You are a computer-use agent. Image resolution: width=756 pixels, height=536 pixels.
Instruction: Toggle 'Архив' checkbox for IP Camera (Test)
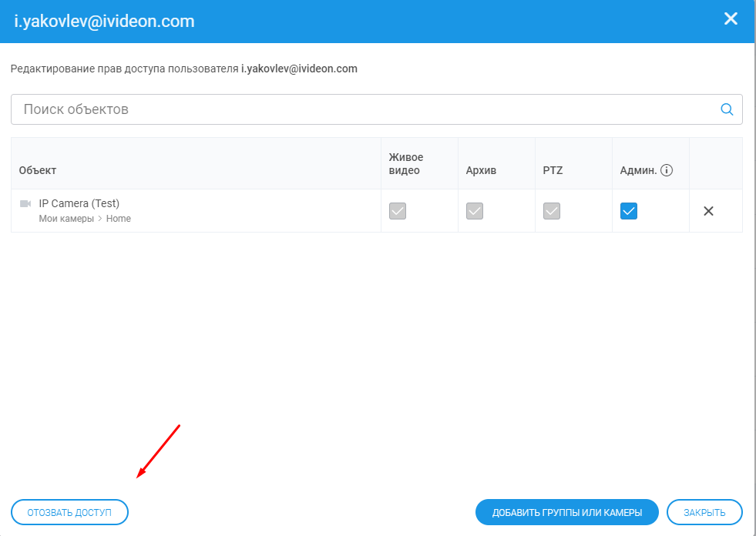pos(475,211)
